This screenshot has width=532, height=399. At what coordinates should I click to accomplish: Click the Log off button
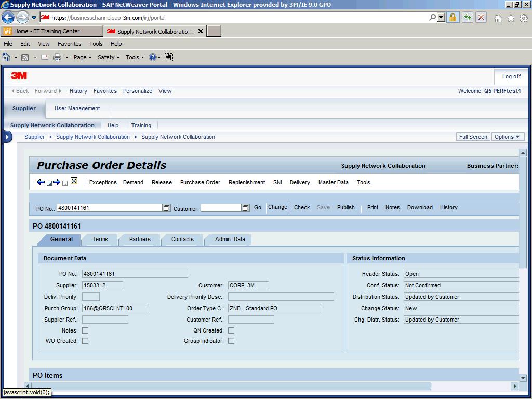coord(511,77)
